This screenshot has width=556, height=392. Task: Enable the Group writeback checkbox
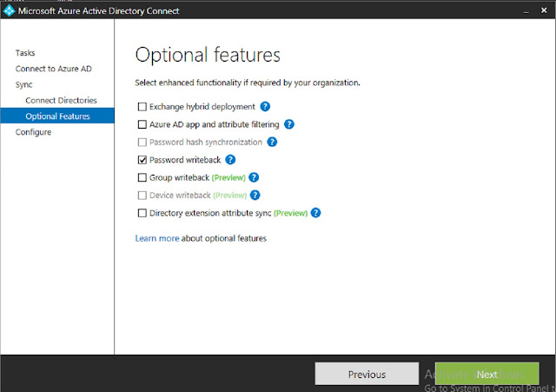coord(142,177)
